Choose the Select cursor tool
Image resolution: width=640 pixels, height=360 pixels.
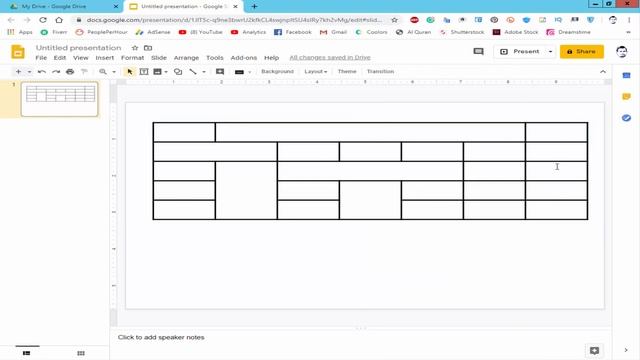[x=130, y=71]
